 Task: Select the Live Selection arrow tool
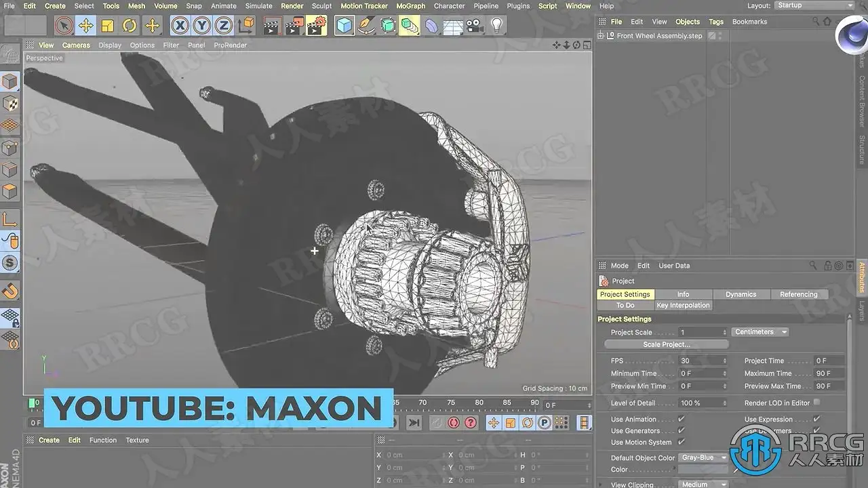64,26
